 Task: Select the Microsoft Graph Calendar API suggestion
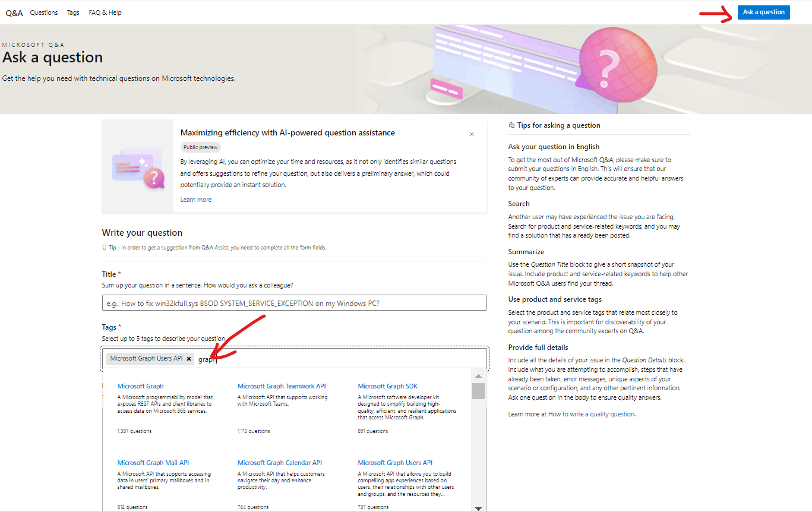280,463
